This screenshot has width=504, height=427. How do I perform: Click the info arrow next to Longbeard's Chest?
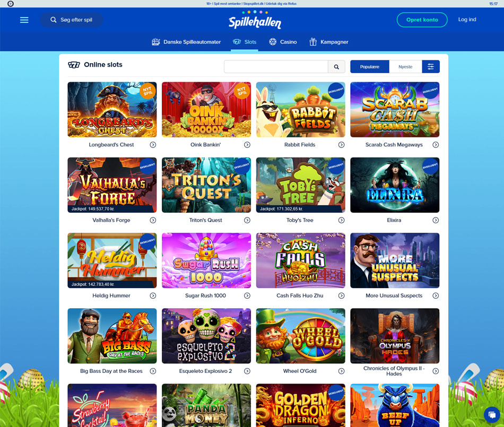(x=153, y=145)
